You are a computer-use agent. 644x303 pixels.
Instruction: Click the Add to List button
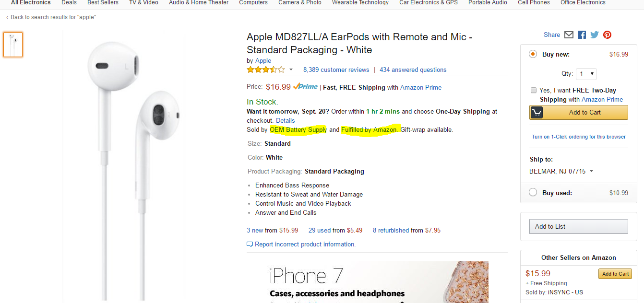click(x=578, y=226)
